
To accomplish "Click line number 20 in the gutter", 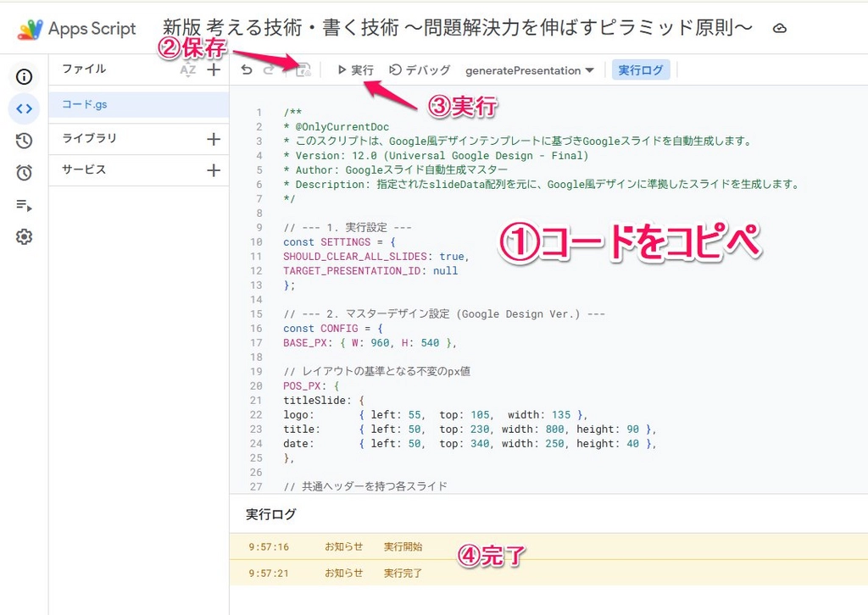I will (x=256, y=386).
